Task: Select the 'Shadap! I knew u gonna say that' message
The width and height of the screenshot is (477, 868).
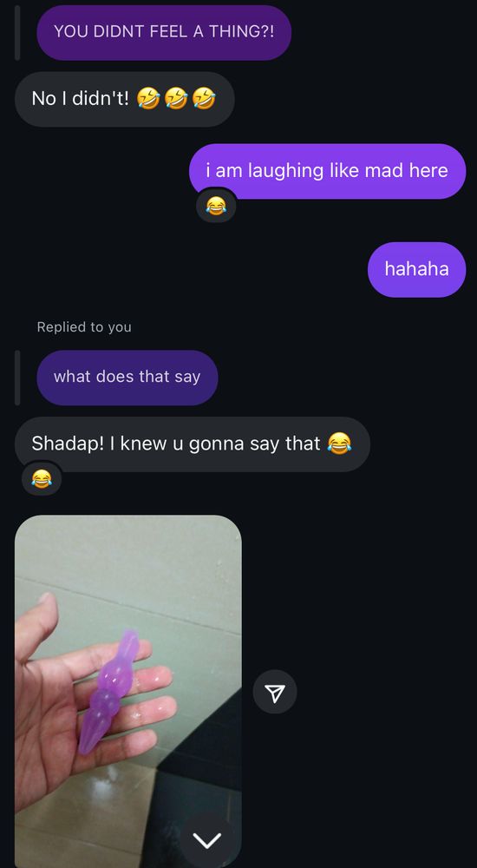Action: pyautogui.click(x=192, y=444)
